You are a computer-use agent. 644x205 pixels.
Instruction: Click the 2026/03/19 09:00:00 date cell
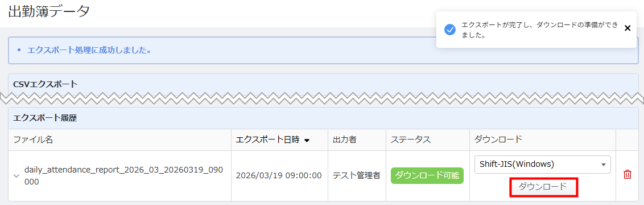pyautogui.click(x=279, y=175)
